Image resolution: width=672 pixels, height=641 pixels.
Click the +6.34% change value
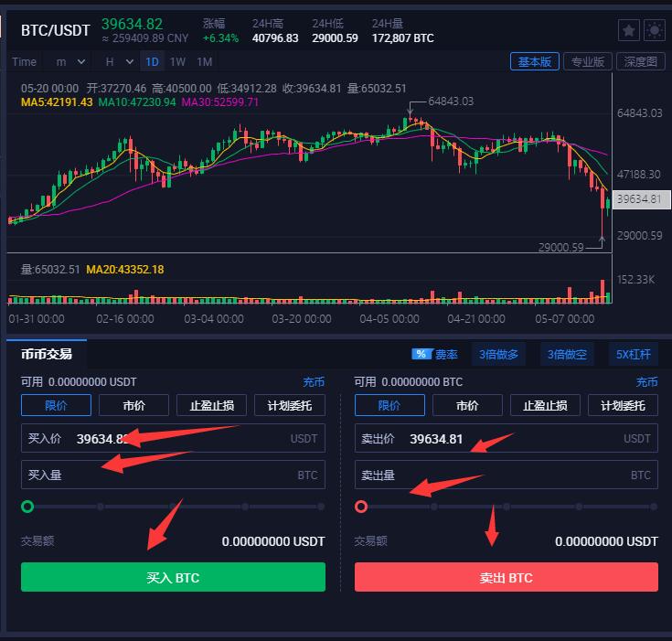coord(220,38)
